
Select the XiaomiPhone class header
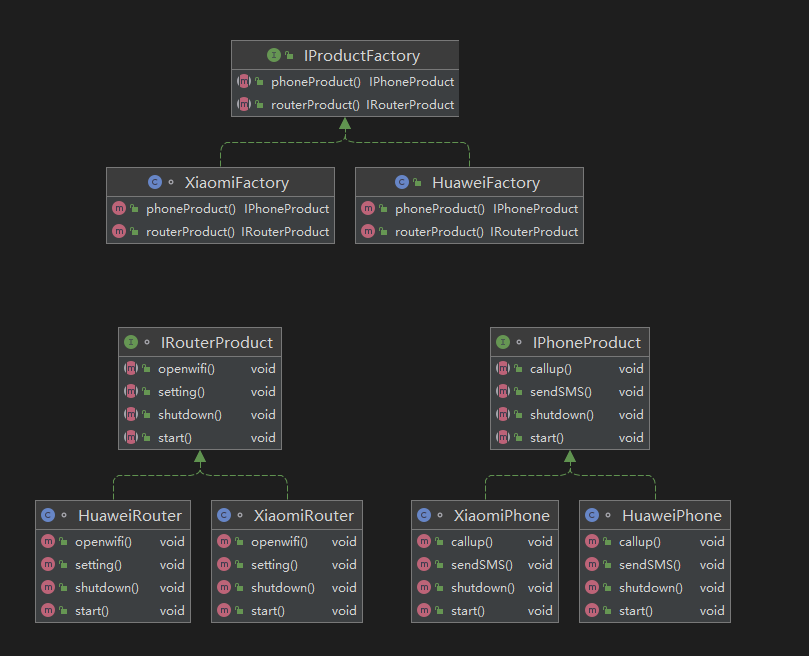coord(485,515)
